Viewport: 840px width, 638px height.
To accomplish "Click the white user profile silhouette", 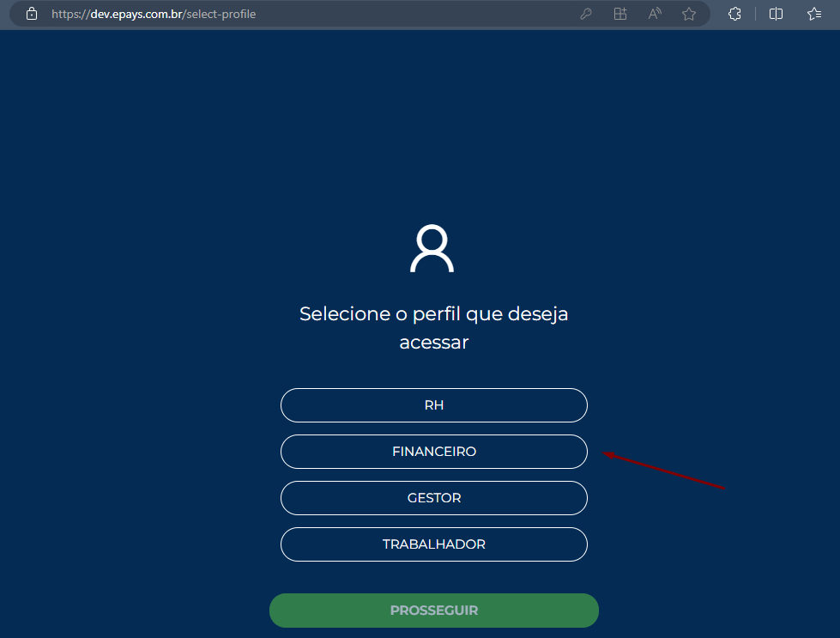I will (x=432, y=248).
